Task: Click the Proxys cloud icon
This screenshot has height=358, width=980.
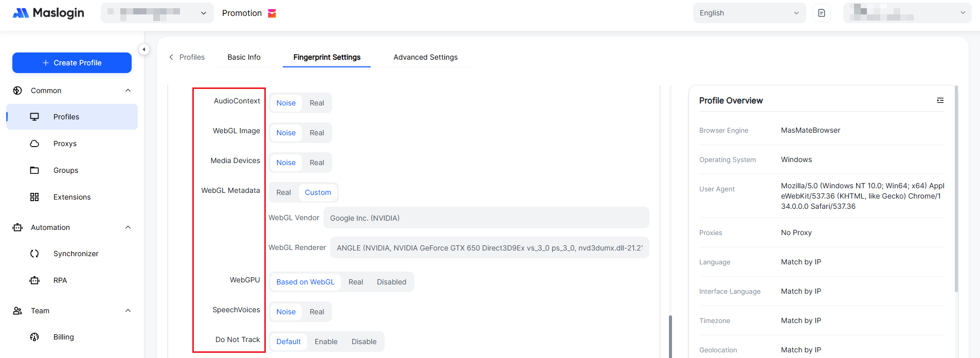Action: click(34, 144)
